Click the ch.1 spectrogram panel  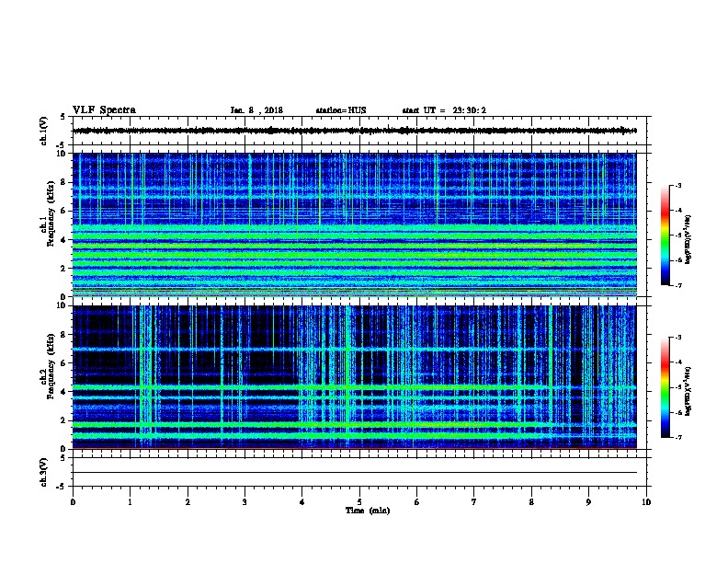[x=355, y=224]
